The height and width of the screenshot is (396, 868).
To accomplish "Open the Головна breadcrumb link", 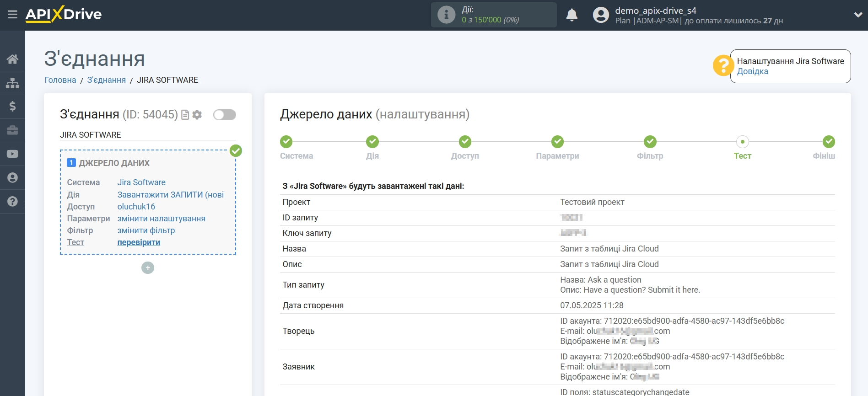I will coord(60,80).
